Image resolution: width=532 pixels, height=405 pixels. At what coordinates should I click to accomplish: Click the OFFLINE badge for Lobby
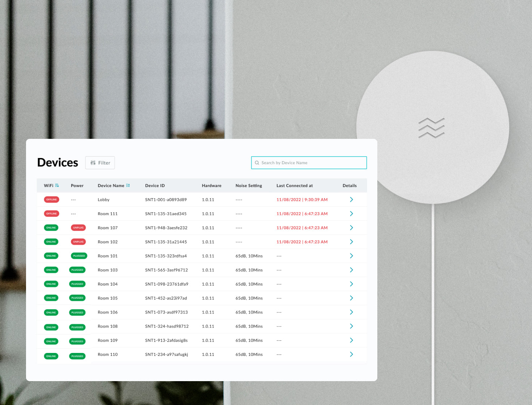pos(51,200)
